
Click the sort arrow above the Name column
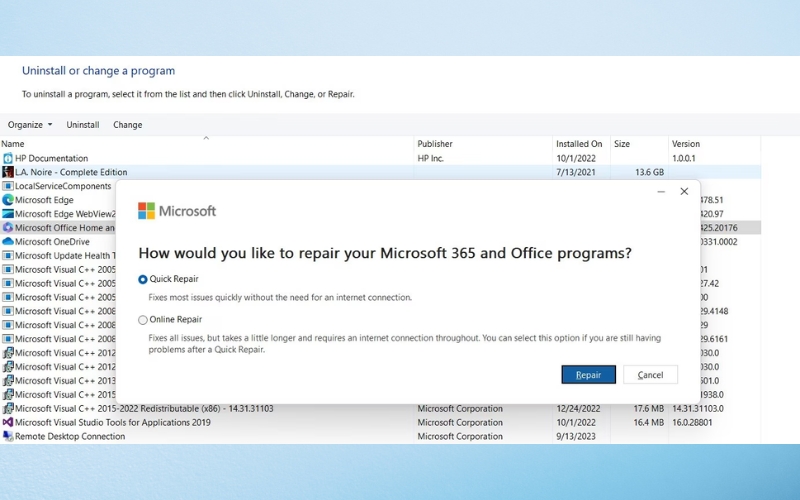(x=206, y=138)
